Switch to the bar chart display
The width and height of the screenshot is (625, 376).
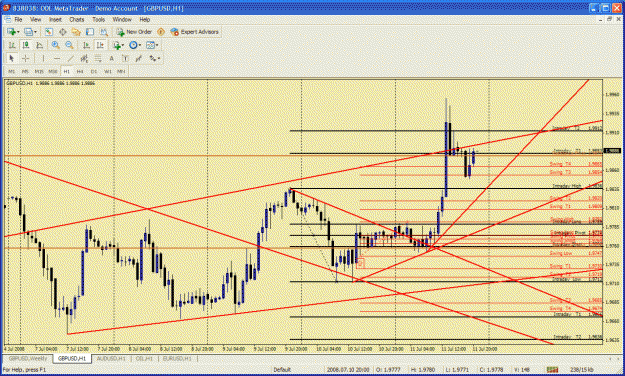pos(12,45)
